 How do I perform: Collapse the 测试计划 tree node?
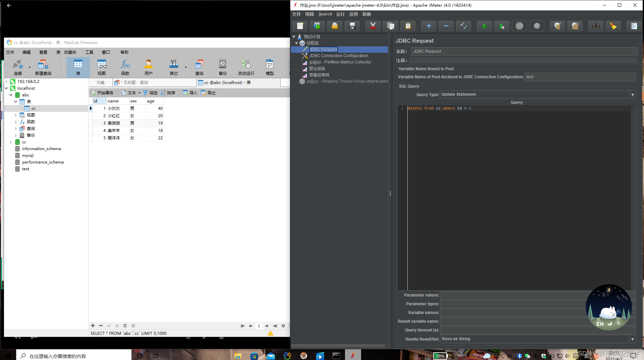pos(294,37)
